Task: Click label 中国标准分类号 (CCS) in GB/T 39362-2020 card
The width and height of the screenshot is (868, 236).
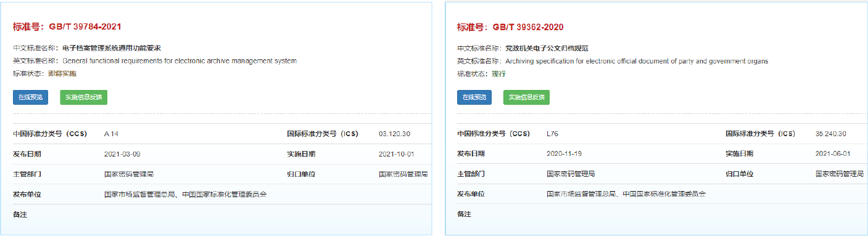Action: tap(494, 134)
